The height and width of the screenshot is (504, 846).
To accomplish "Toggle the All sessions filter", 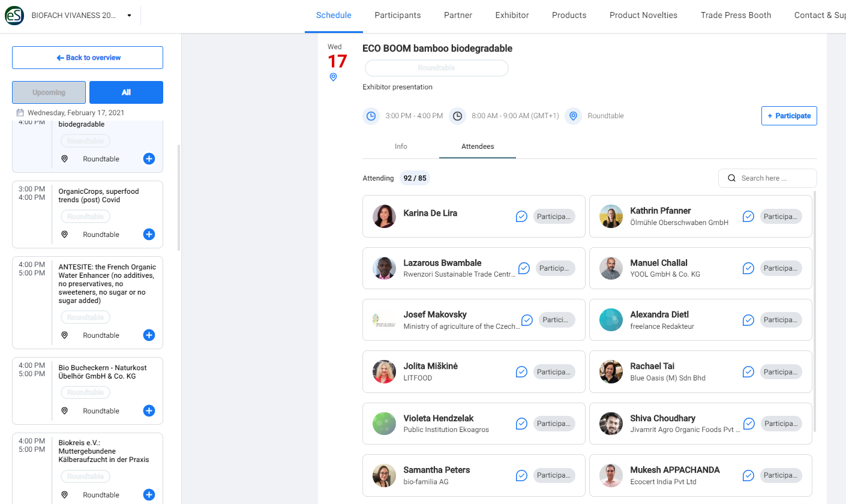I will 126,92.
